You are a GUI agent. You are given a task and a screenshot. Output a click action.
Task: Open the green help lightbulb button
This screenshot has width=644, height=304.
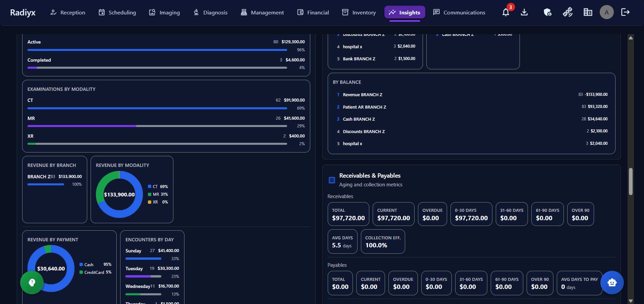coord(32,283)
